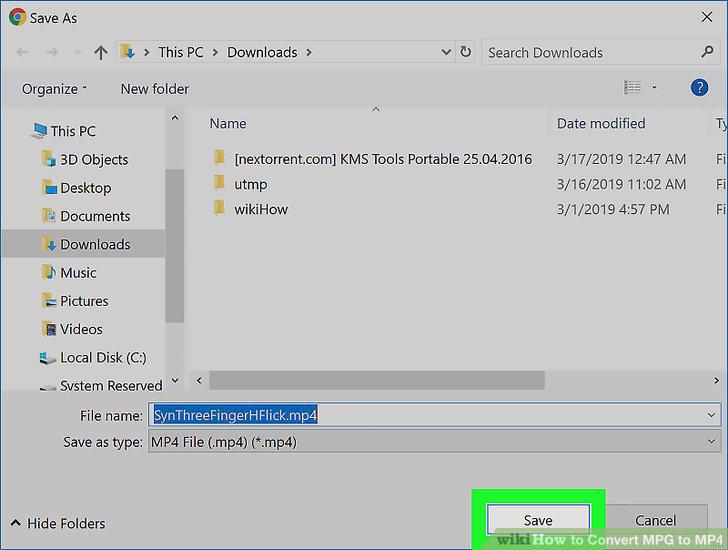
Task: Click the sidebar scroll down arrow
Action: (175, 380)
